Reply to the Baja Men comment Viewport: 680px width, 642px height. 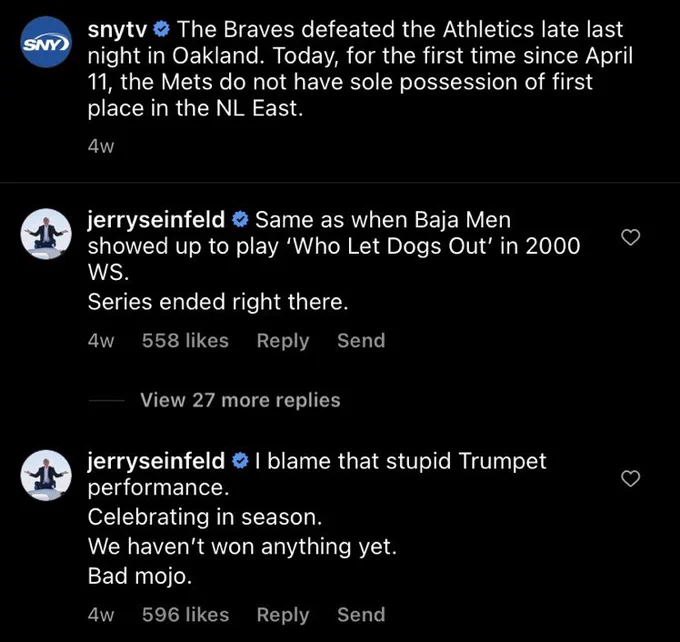(x=283, y=341)
